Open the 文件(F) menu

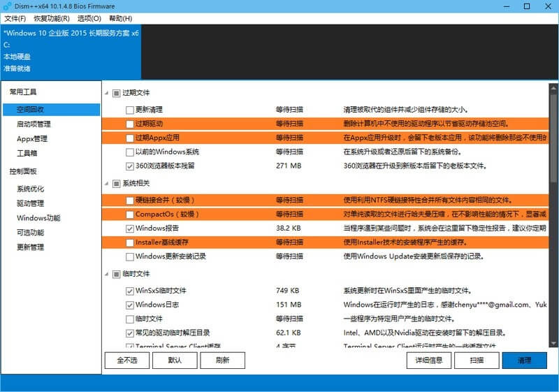[15, 18]
